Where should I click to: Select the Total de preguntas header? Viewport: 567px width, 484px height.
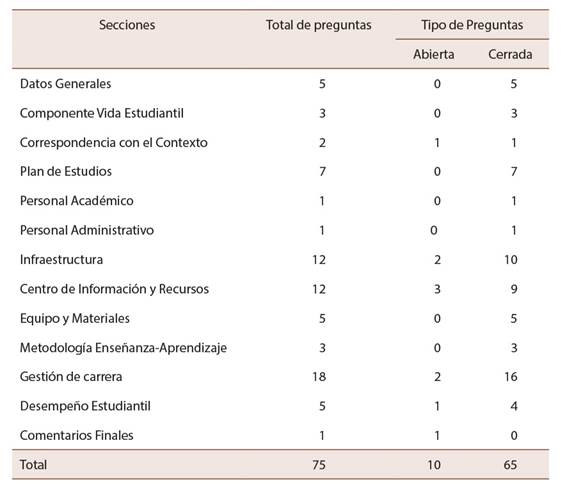coord(319,25)
